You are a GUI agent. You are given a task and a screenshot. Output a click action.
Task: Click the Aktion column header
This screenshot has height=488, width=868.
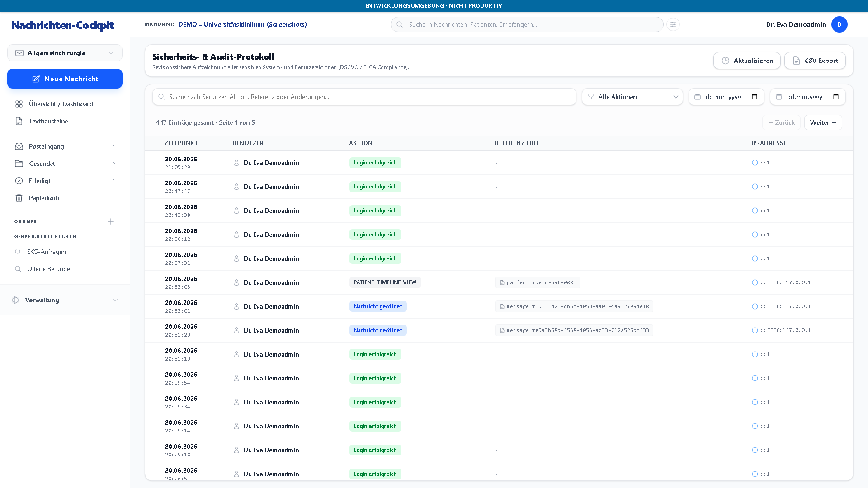[361, 143]
